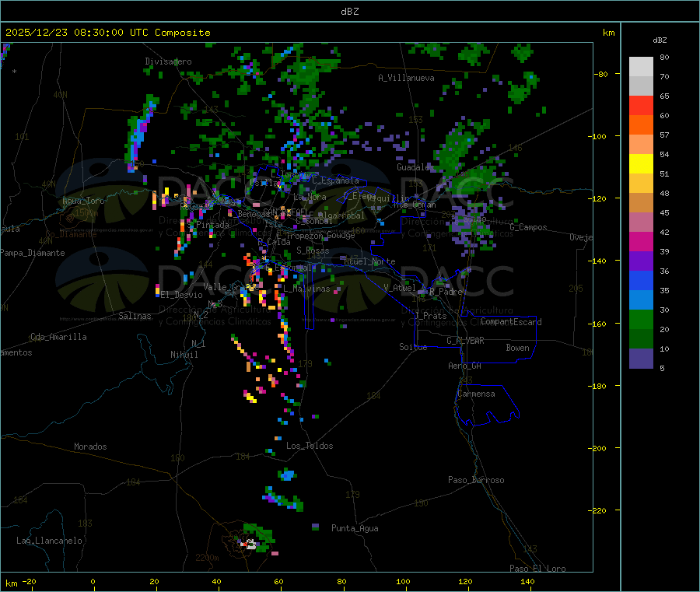Pick the orange 60–57 dBZ legend swatch
The height and width of the screenshot is (592, 700).
click(641, 125)
